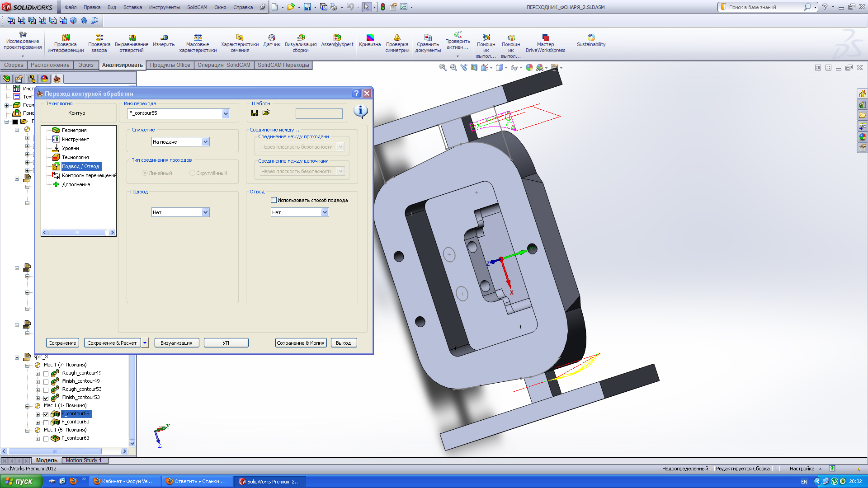Screen dimensions: 868x488
Task: Expand the F_contour60 tree node
Action: click(38, 422)
